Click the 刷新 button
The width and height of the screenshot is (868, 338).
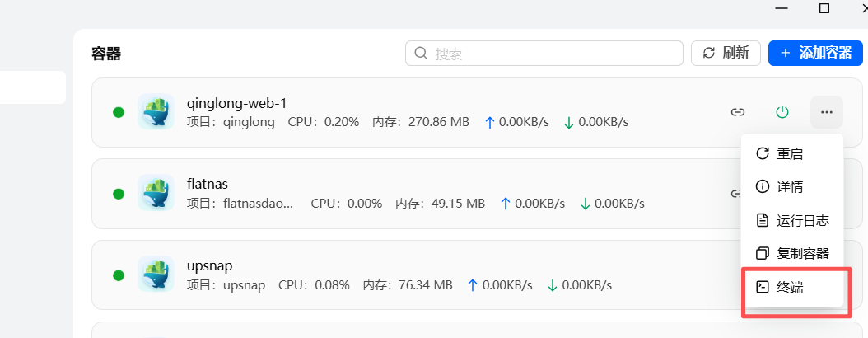pyautogui.click(x=726, y=53)
